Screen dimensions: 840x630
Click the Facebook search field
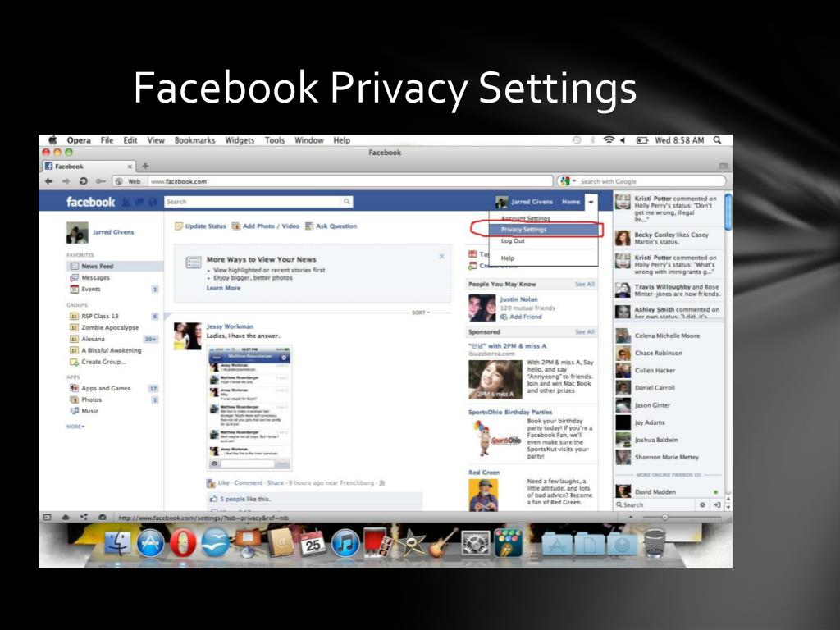pos(253,202)
